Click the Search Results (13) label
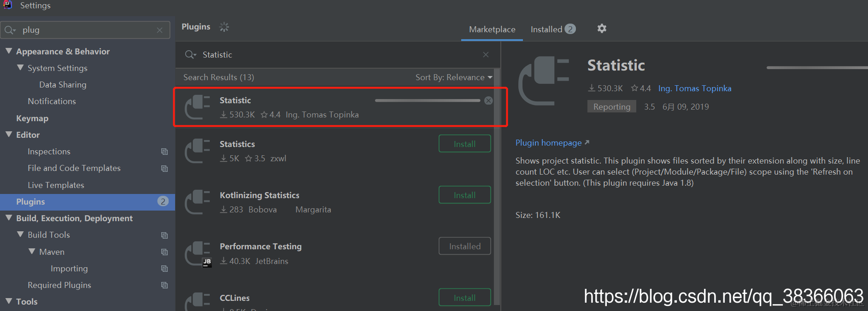The height and width of the screenshot is (311, 868). tap(218, 77)
